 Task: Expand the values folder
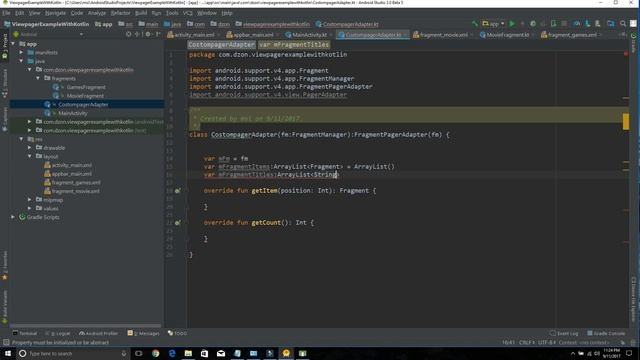pos(29,208)
